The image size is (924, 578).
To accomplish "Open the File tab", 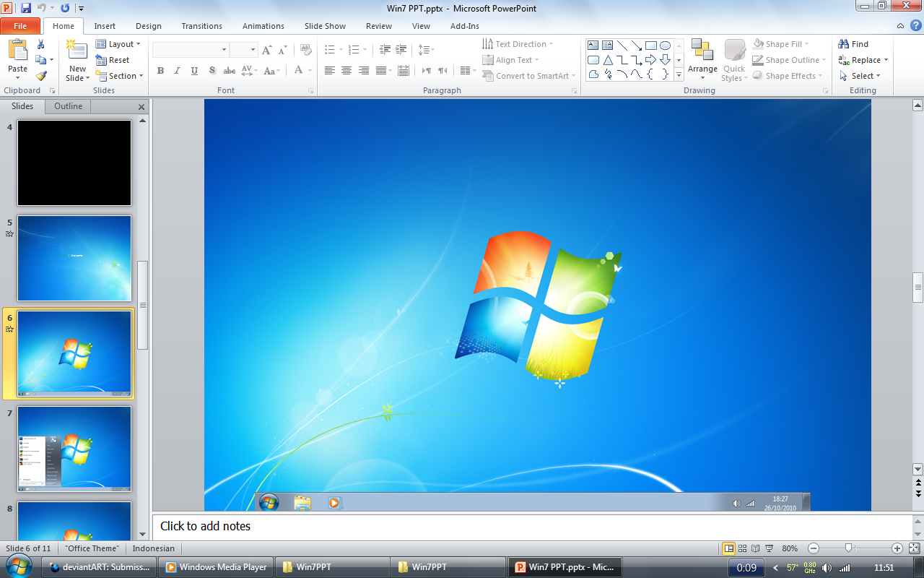I will click(x=20, y=26).
